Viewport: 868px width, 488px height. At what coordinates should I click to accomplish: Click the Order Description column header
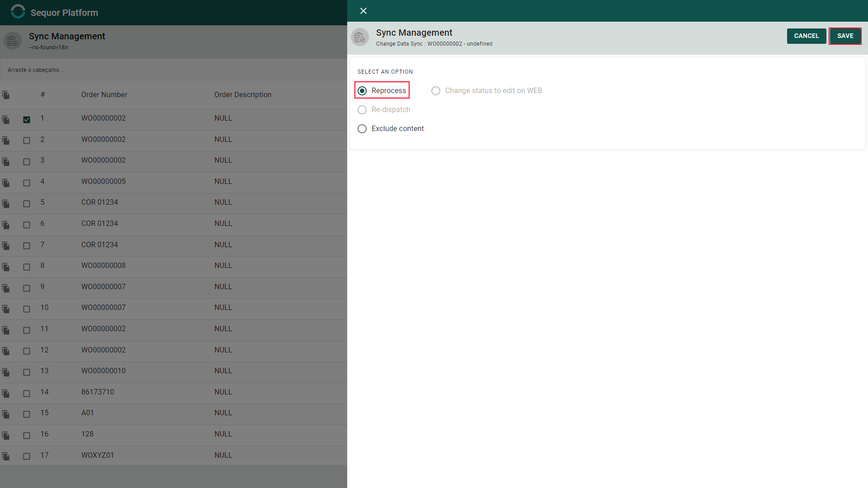tap(243, 94)
